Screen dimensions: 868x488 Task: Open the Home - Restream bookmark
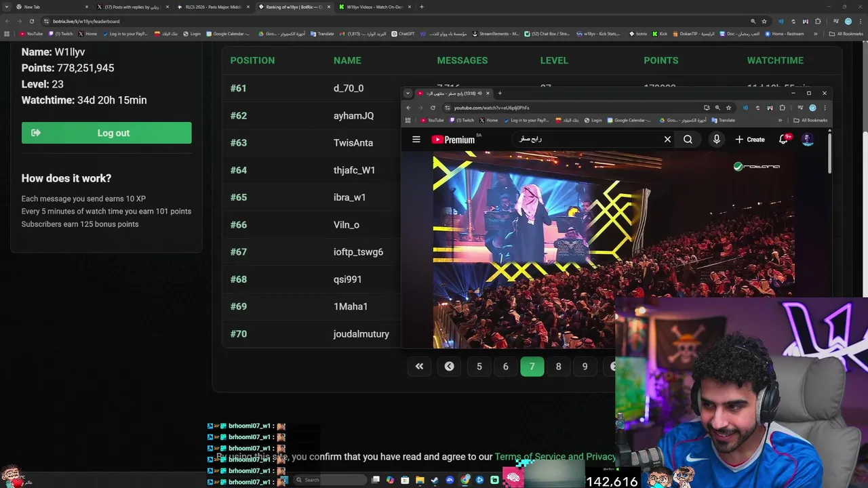tap(784, 34)
